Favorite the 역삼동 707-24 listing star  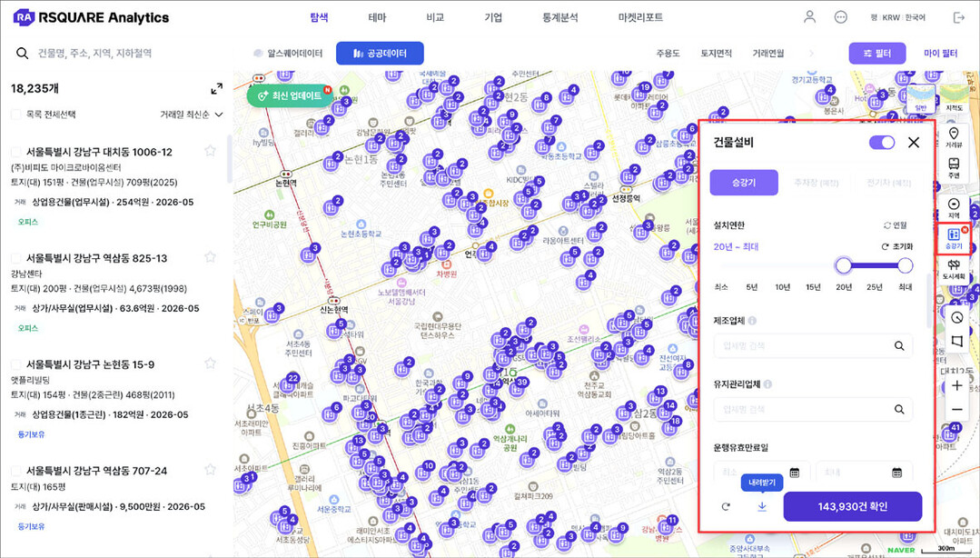coord(210,470)
